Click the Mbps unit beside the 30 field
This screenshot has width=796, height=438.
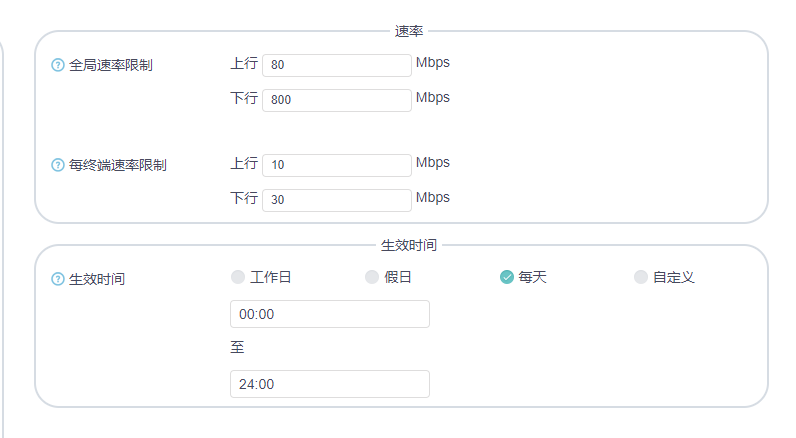(x=433, y=198)
